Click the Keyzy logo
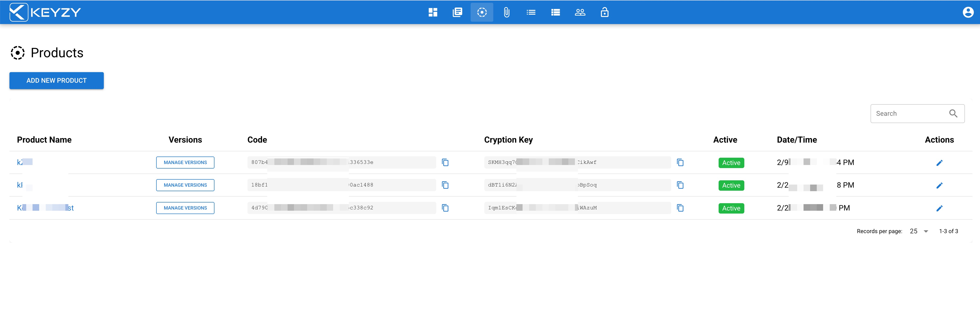The height and width of the screenshot is (330, 980). [45, 12]
